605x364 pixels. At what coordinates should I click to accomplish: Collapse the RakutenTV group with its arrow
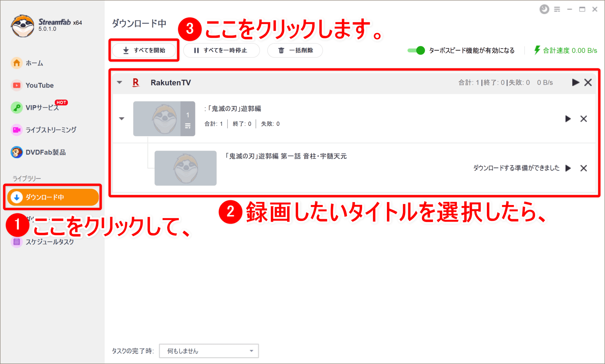[x=119, y=82]
